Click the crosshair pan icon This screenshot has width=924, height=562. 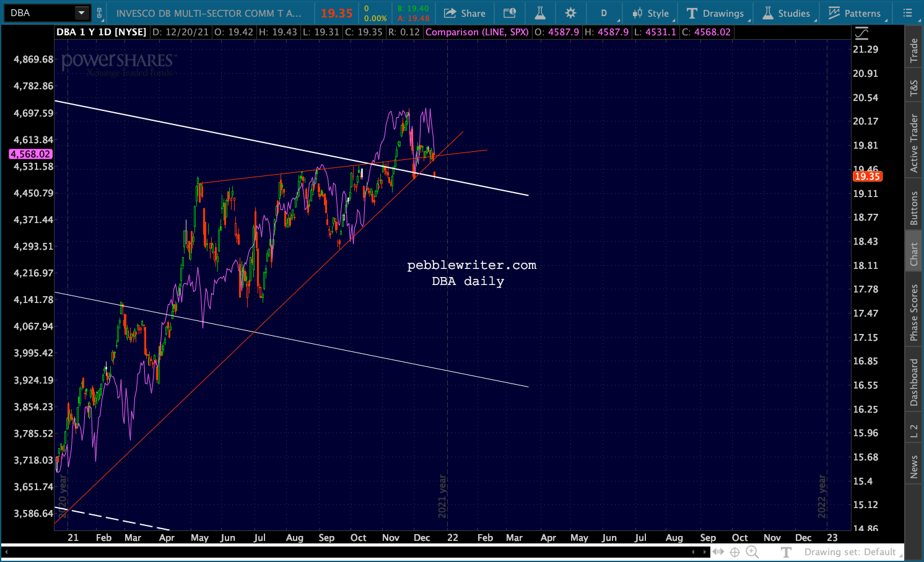[x=735, y=552]
